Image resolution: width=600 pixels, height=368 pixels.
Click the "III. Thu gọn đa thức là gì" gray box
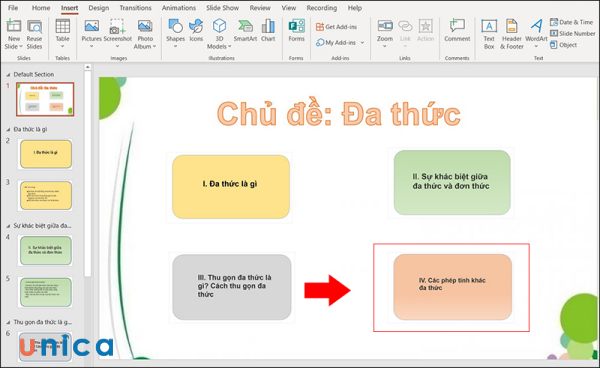[x=232, y=287]
